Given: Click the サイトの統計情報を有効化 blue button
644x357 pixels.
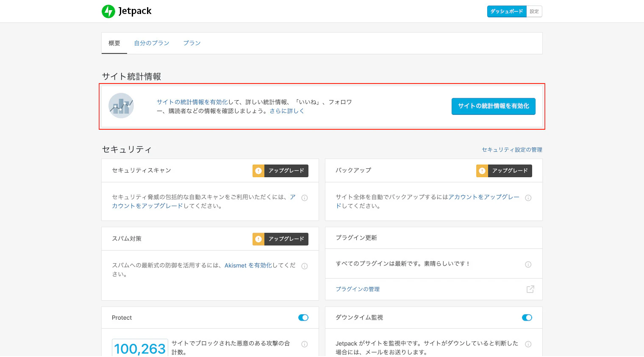Looking at the screenshot, I should (494, 106).
